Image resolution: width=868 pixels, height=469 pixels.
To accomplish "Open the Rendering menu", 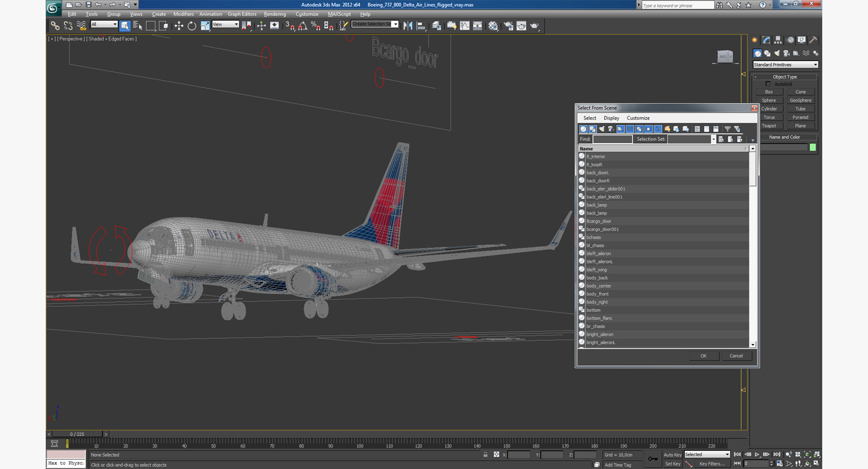I will (275, 14).
